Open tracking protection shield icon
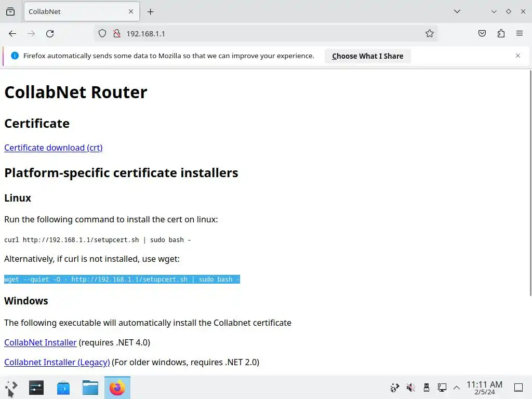532x399 pixels. 102,34
